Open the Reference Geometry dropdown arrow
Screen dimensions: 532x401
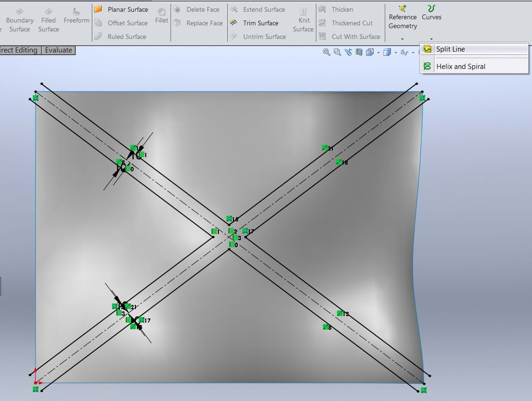(402, 39)
